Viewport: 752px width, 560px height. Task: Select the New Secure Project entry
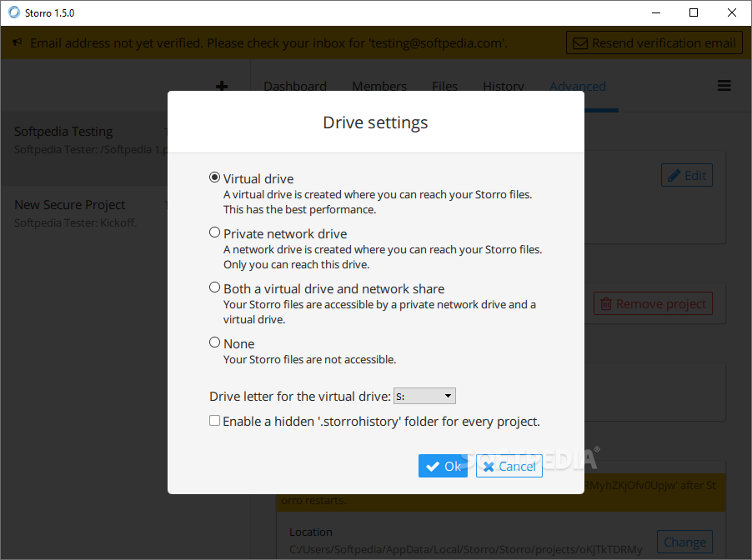click(x=84, y=213)
